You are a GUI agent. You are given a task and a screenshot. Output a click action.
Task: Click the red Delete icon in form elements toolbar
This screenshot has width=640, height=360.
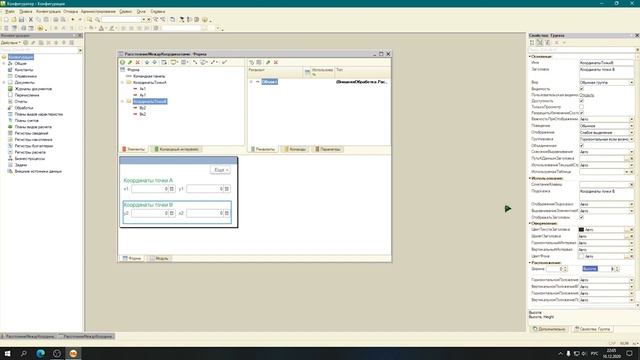tap(138, 62)
